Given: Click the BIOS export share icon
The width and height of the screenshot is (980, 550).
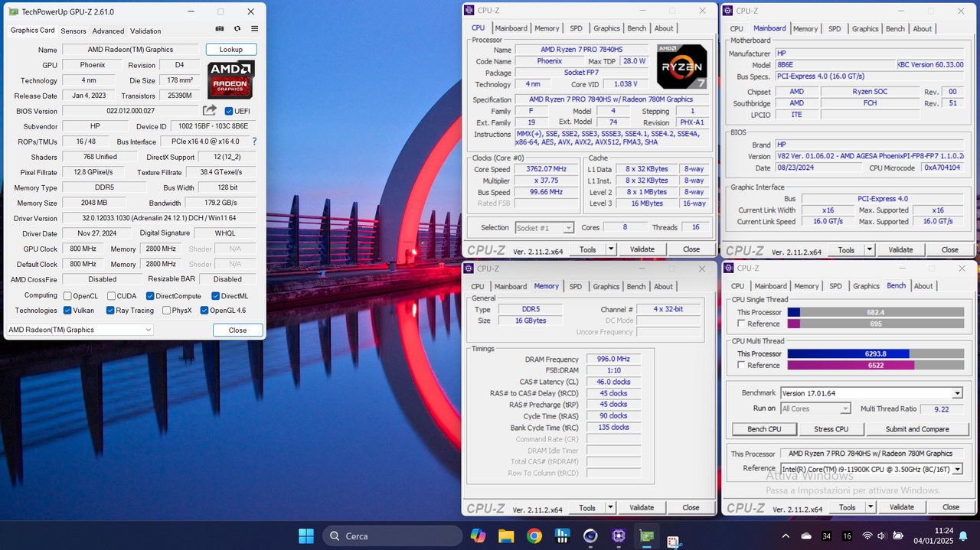Looking at the screenshot, I should [x=210, y=111].
